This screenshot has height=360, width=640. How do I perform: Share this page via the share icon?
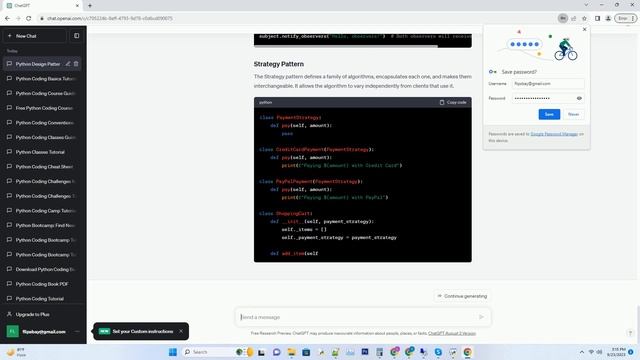(573, 18)
